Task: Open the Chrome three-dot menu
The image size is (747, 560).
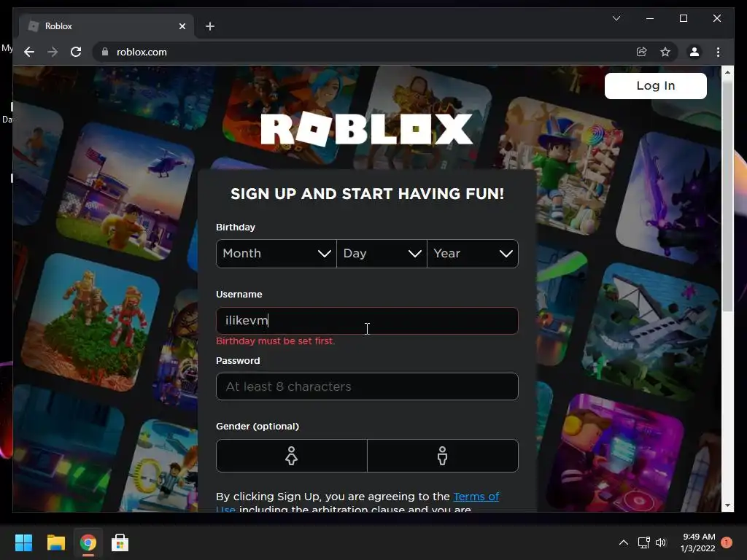Action: pos(718,52)
